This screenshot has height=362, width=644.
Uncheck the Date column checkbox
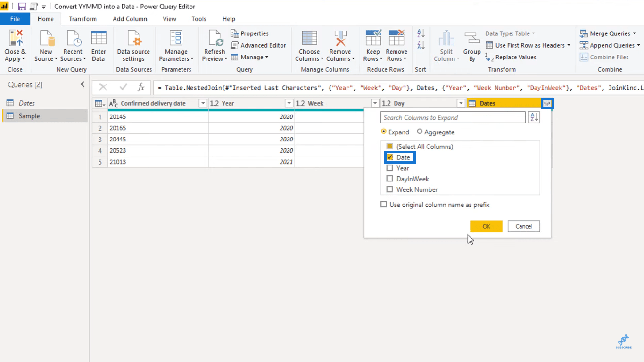click(x=389, y=157)
